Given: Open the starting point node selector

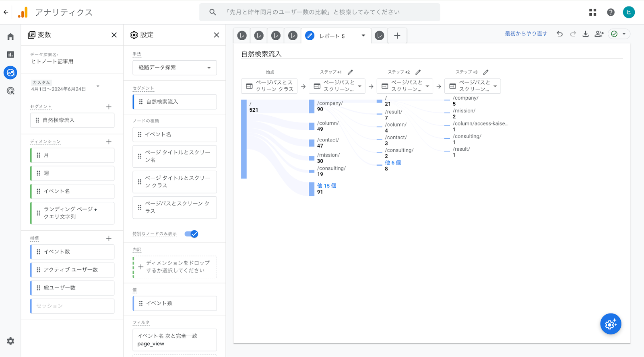Looking at the screenshot, I should 269,86.
